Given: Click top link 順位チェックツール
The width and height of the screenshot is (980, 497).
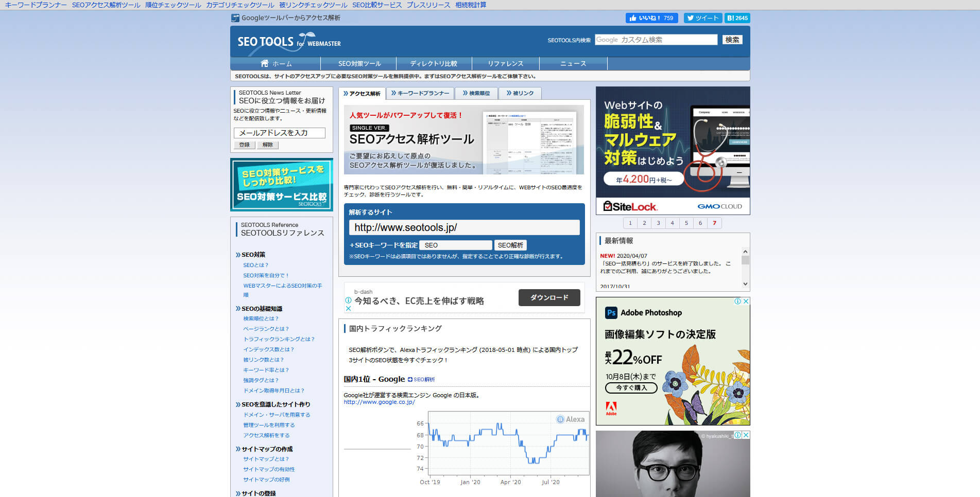Looking at the screenshot, I should (x=173, y=5).
